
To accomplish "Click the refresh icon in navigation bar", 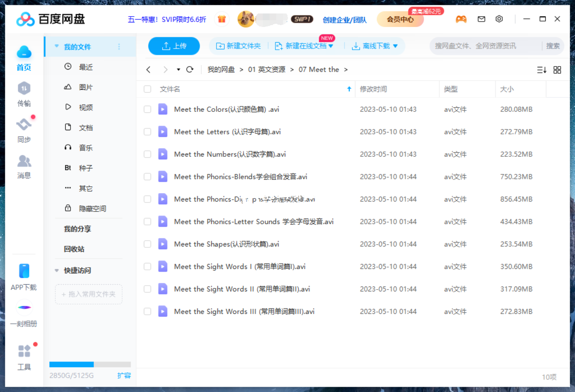I will [190, 70].
